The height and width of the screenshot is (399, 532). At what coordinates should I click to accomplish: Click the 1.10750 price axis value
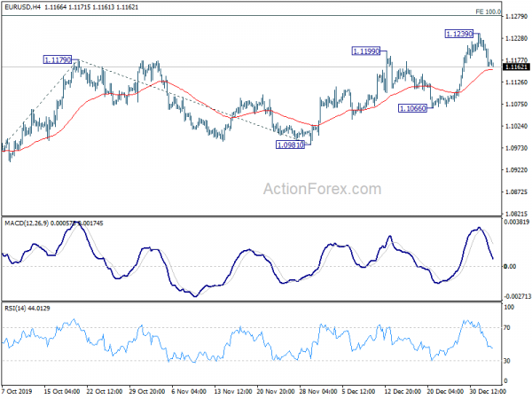tap(516, 104)
